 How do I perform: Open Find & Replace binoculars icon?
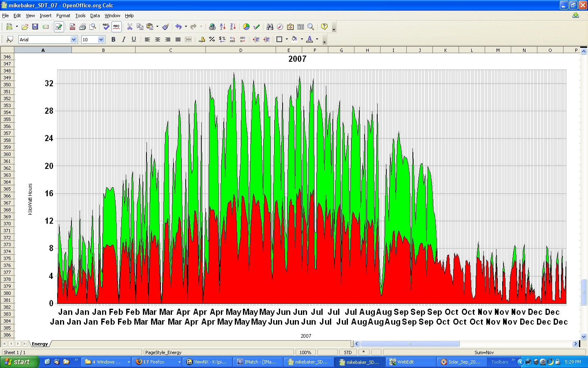tap(270, 27)
